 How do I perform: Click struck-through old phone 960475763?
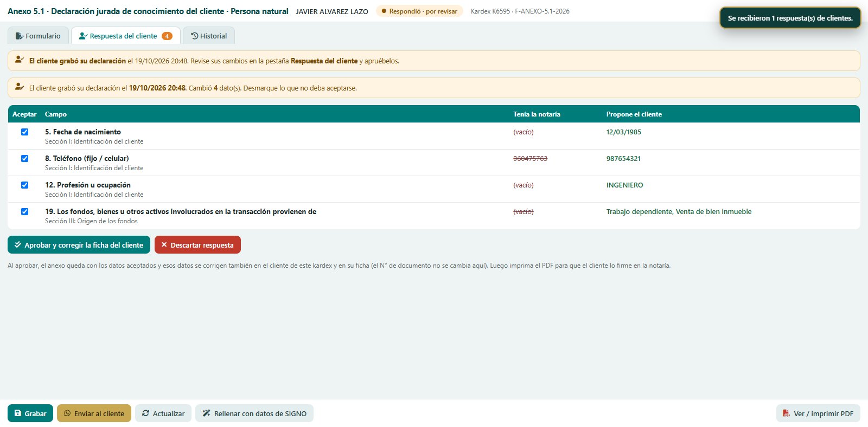pos(530,158)
